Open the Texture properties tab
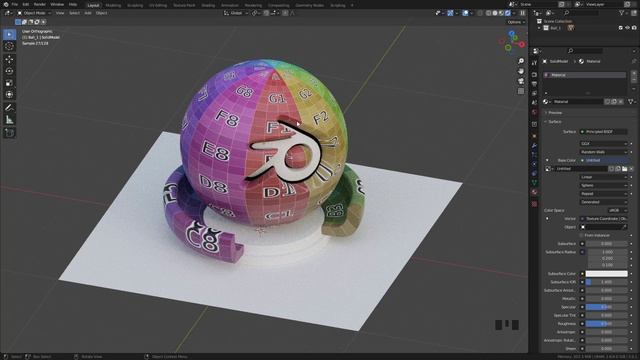This screenshot has height=360, width=640. [534, 204]
